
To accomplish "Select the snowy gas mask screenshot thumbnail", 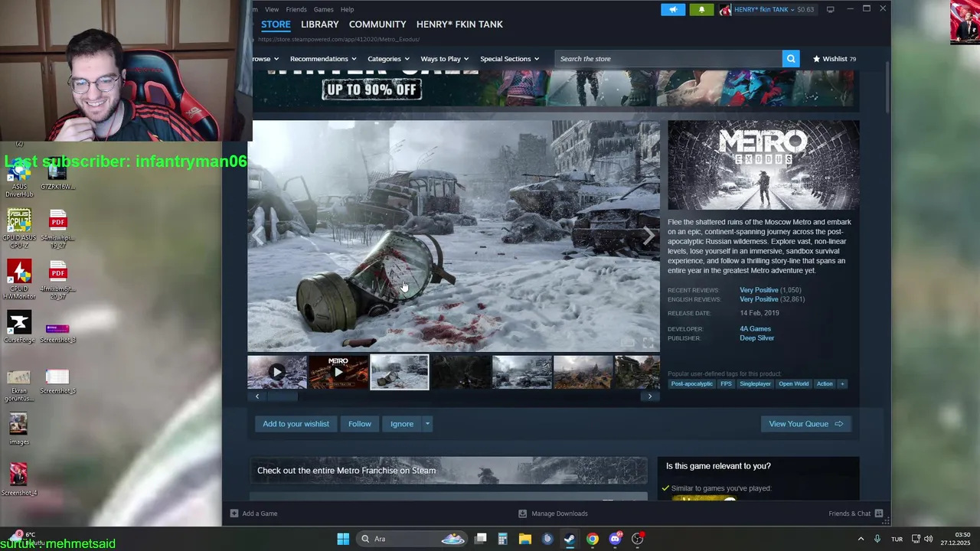I will [400, 373].
